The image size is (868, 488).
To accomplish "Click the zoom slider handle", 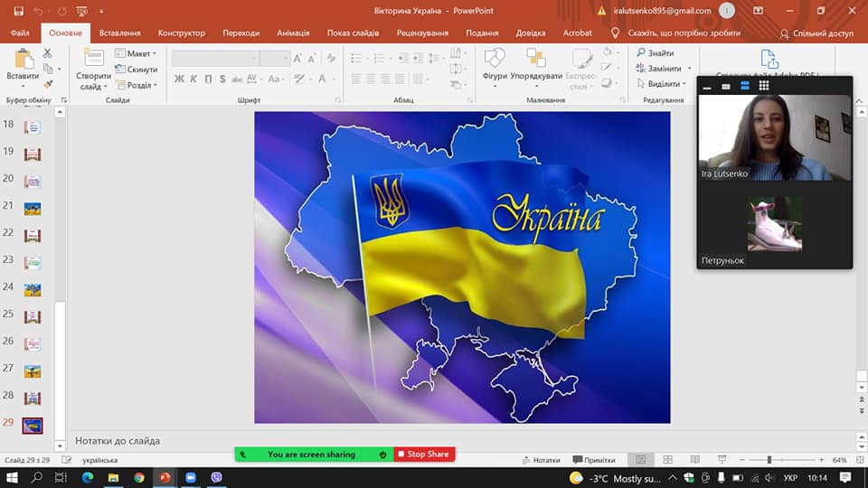I will pyautogui.click(x=769, y=460).
